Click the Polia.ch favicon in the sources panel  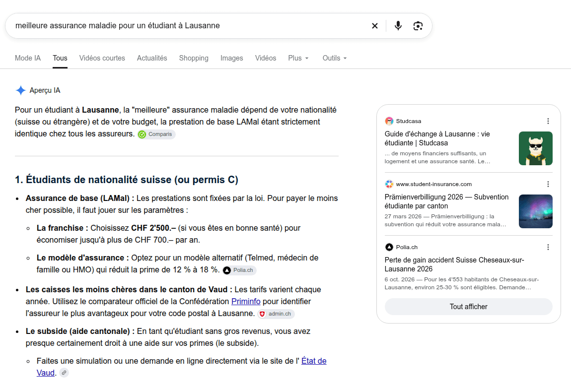click(x=389, y=247)
